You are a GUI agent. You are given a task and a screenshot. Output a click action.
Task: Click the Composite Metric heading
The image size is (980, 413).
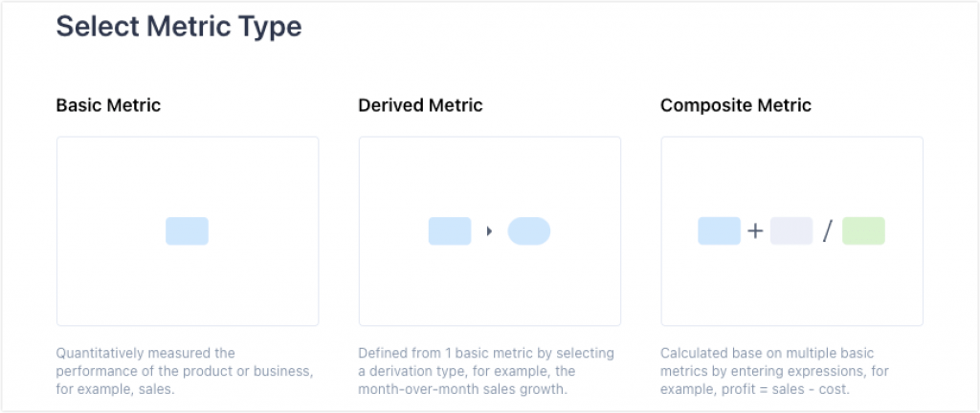pyautogui.click(x=736, y=105)
